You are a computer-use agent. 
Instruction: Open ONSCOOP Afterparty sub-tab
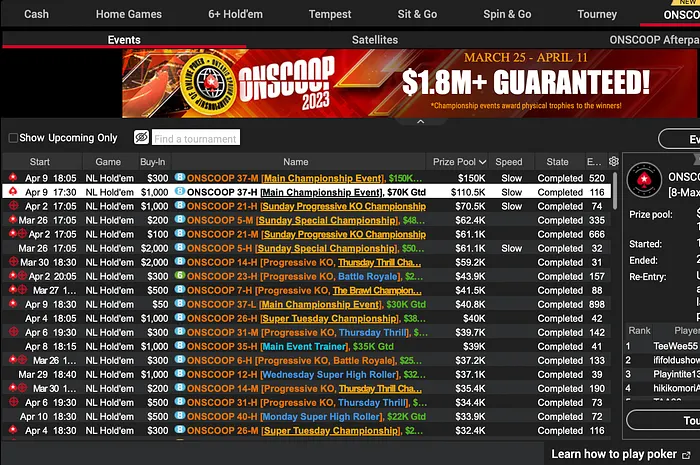point(654,40)
